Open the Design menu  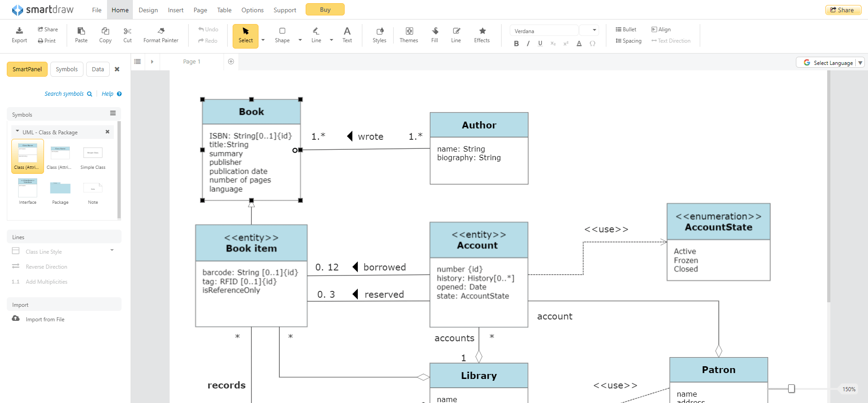point(148,10)
